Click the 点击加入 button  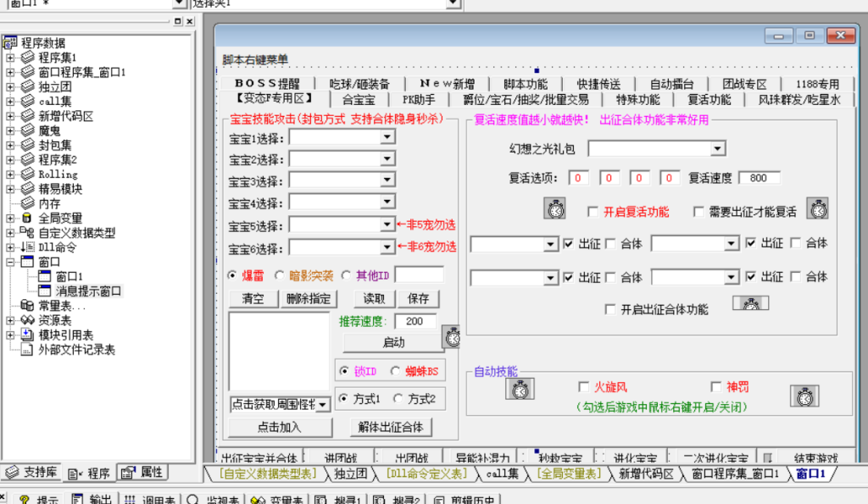pos(280,427)
